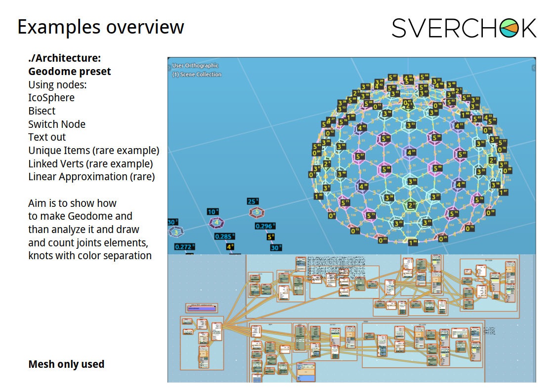555x392 pixels.
Task: Click the blue 25 count label
Action: (x=253, y=201)
